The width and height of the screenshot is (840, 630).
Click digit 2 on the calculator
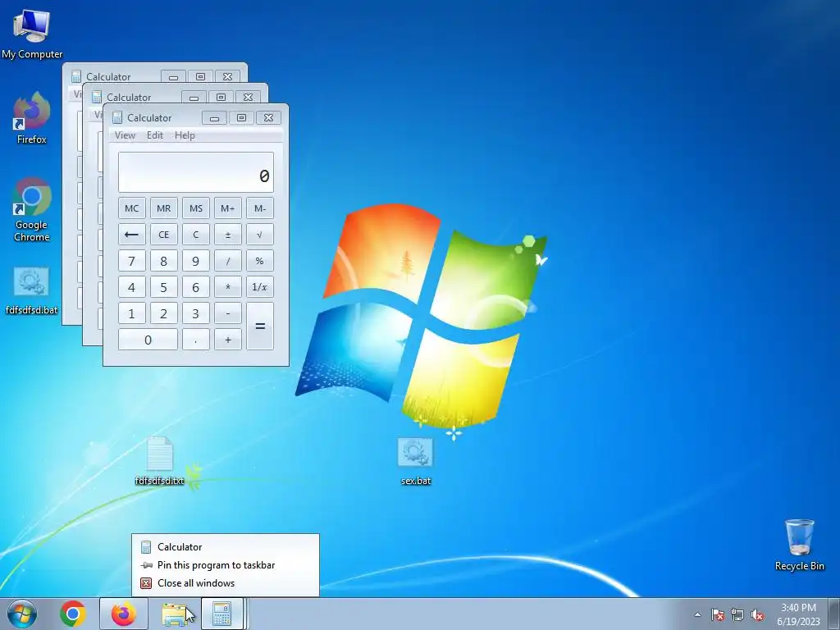tap(164, 313)
